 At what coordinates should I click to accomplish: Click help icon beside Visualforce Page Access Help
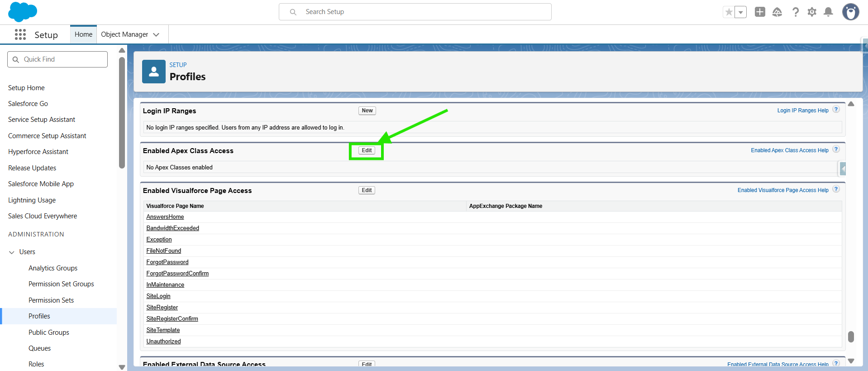[836, 189]
